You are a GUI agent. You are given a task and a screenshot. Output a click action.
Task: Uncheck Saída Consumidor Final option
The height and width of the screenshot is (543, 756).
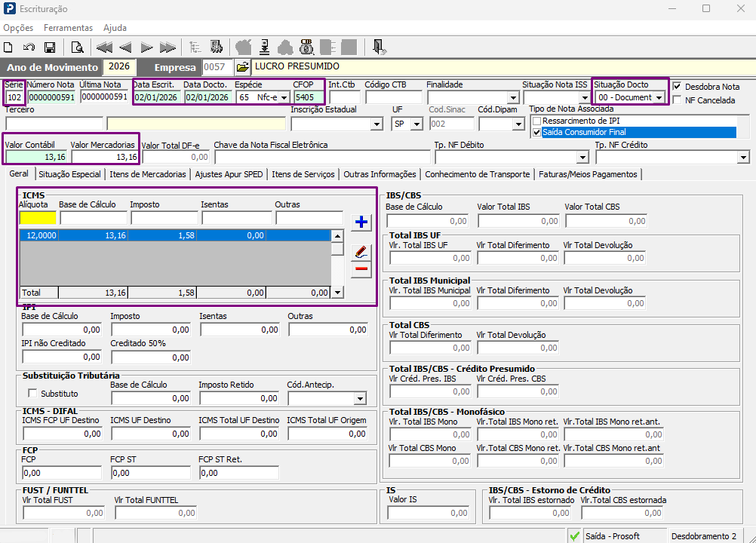[x=536, y=132]
